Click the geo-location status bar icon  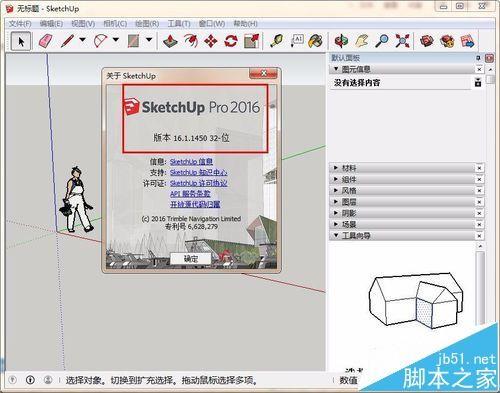12,380
